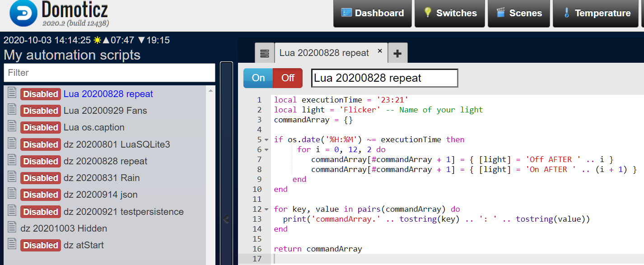Switch to the Lua 20200828 repeat tab
Viewport: 644px width, 265px height.
324,53
